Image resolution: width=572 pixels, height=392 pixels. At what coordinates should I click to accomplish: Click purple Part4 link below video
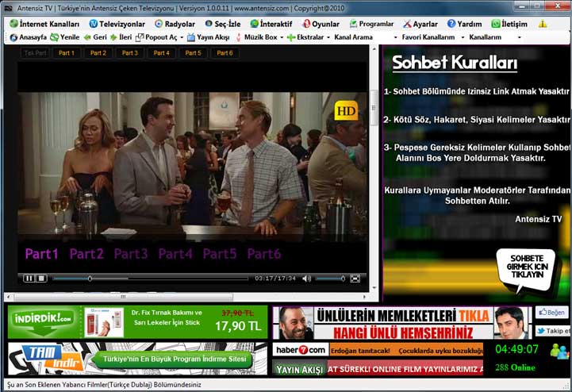pyautogui.click(x=175, y=254)
